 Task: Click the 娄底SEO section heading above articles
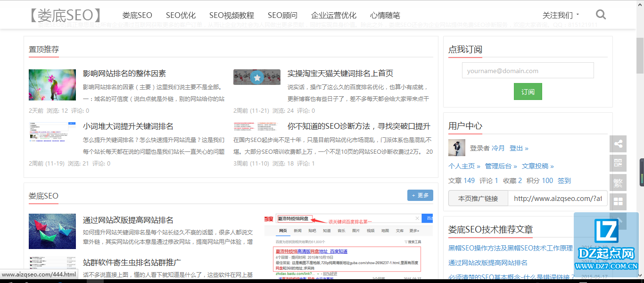pyautogui.click(x=43, y=196)
